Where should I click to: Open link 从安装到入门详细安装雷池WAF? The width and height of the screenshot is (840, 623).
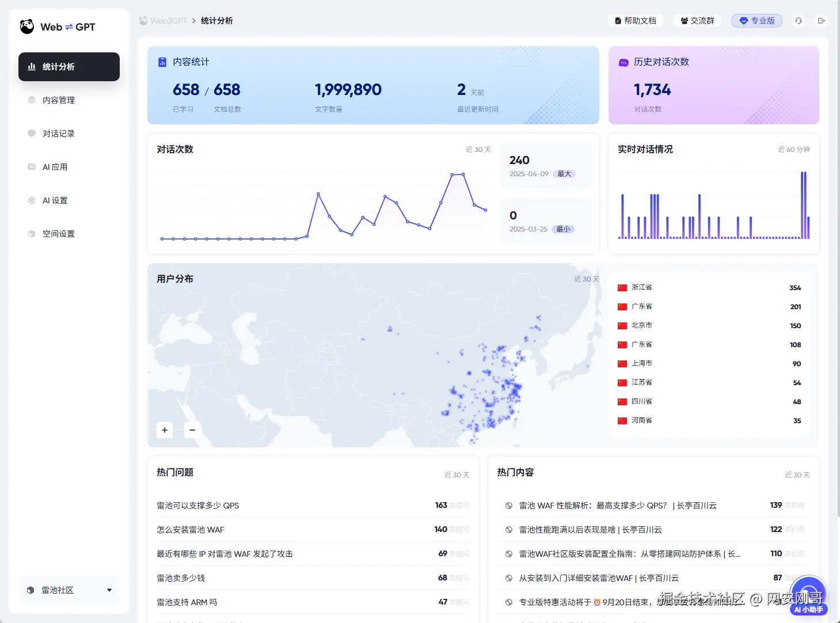coord(599,578)
